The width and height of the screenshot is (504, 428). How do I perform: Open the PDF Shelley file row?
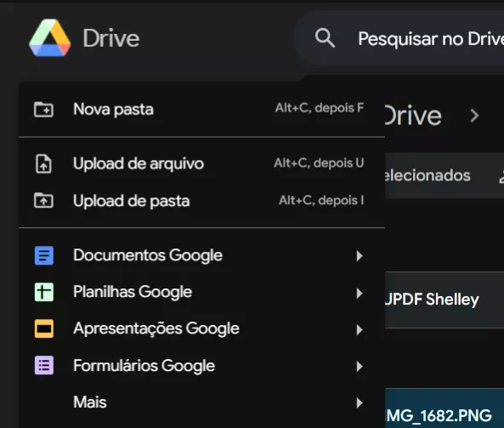coord(445,300)
